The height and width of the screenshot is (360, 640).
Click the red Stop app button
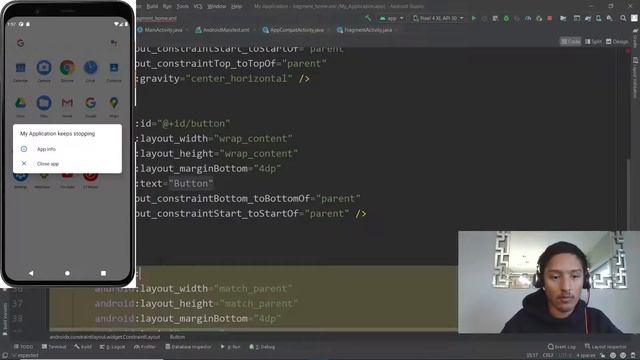[550, 18]
